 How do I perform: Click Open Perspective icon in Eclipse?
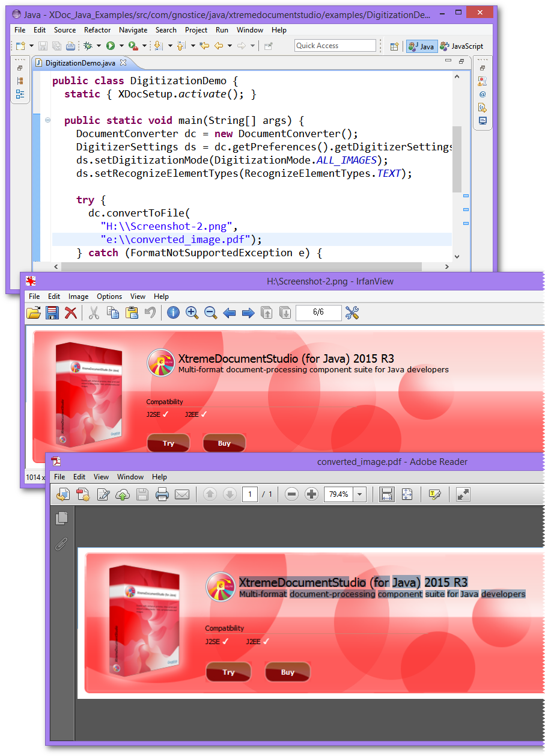(394, 46)
